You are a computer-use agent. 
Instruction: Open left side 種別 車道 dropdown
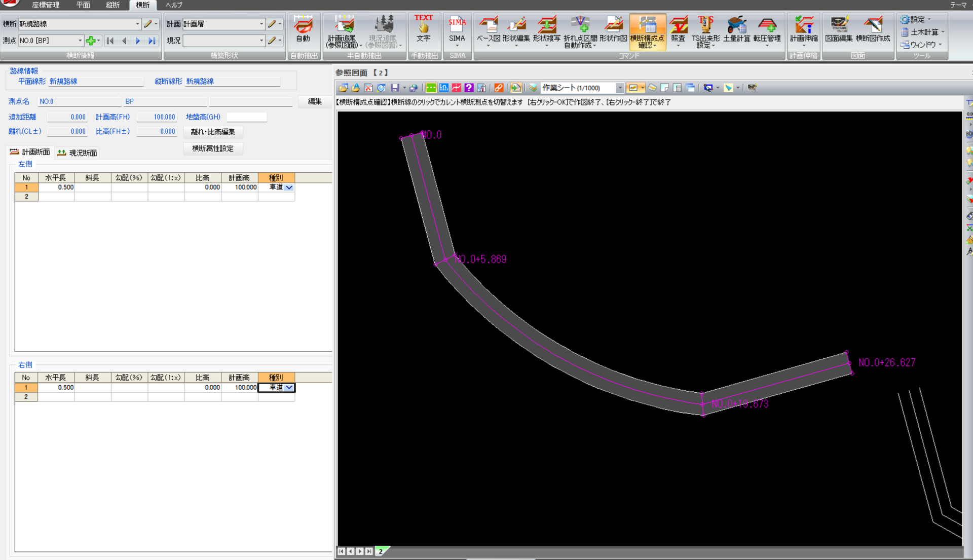[x=289, y=188]
